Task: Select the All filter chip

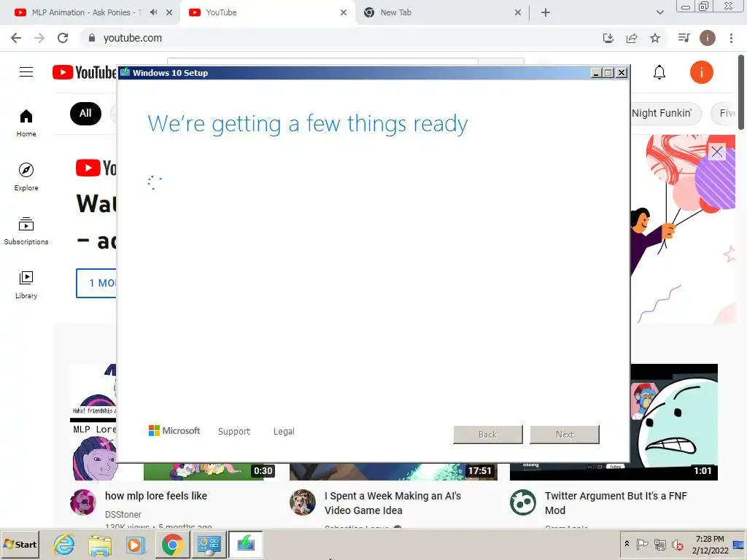Action: [x=85, y=113]
